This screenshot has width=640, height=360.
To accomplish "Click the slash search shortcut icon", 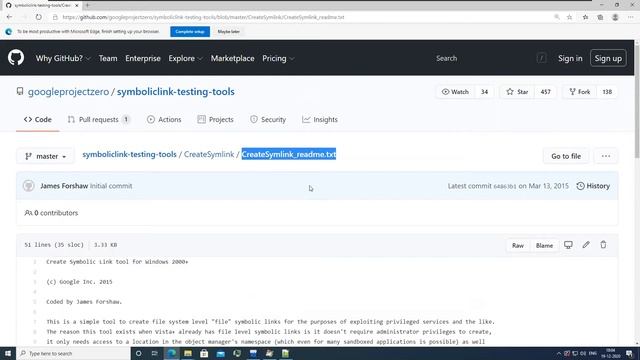I will tap(541, 58).
